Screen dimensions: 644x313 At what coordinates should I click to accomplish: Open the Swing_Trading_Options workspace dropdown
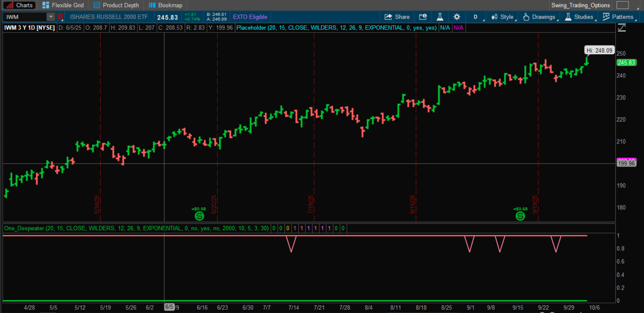[580, 5]
